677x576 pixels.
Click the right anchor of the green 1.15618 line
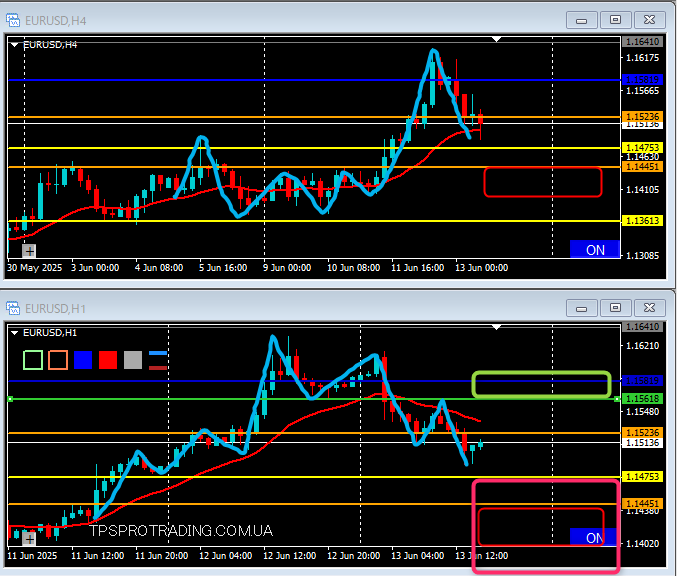tap(617, 399)
